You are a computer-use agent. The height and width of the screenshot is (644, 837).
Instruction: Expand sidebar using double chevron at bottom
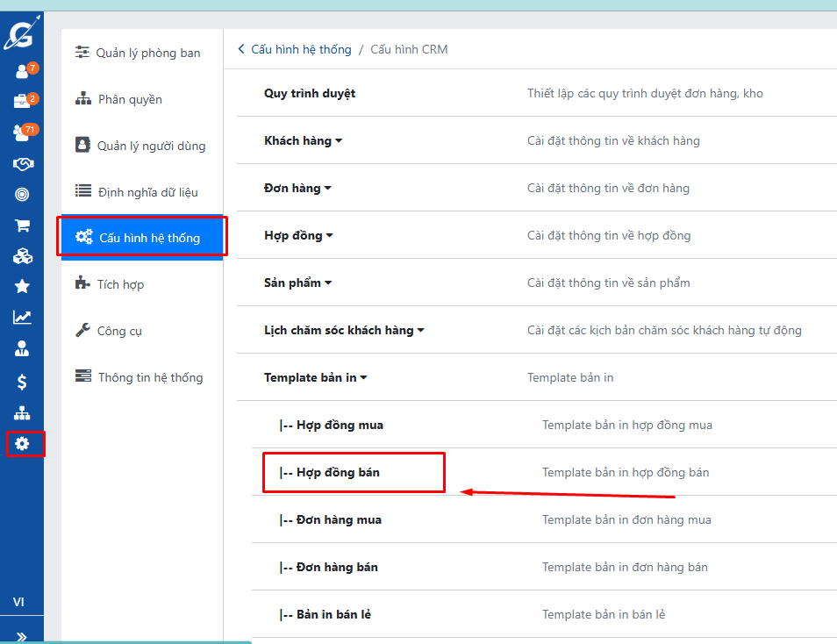(22, 636)
